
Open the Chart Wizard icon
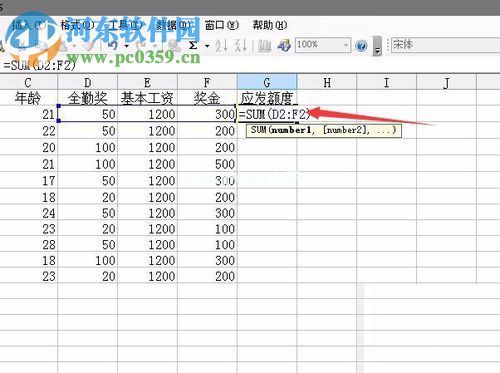[265, 46]
